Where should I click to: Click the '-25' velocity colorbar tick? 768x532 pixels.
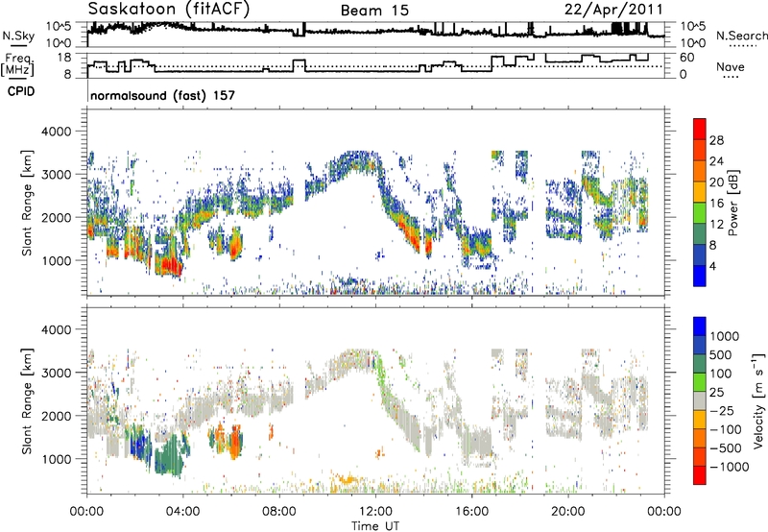(x=721, y=410)
